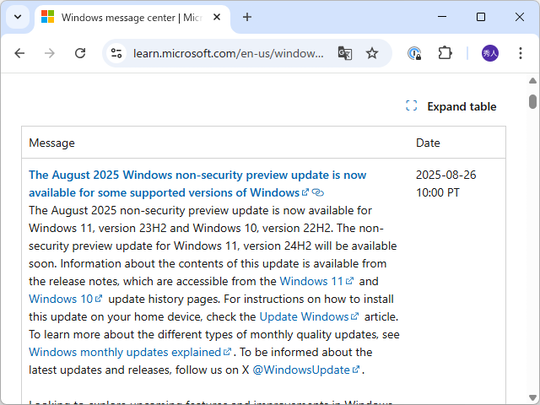Reload the current page
The width and height of the screenshot is (540, 405).
(x=80, y=53)
